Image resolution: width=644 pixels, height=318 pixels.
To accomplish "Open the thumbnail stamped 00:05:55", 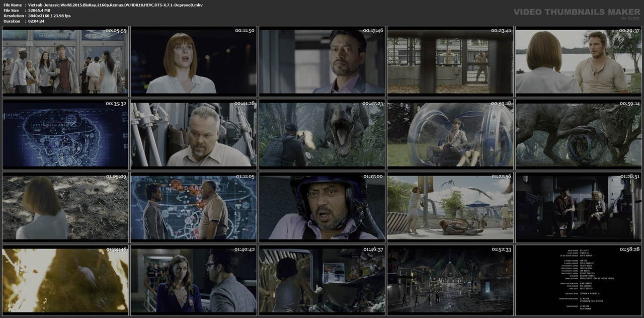I will [x=65, y=61].
